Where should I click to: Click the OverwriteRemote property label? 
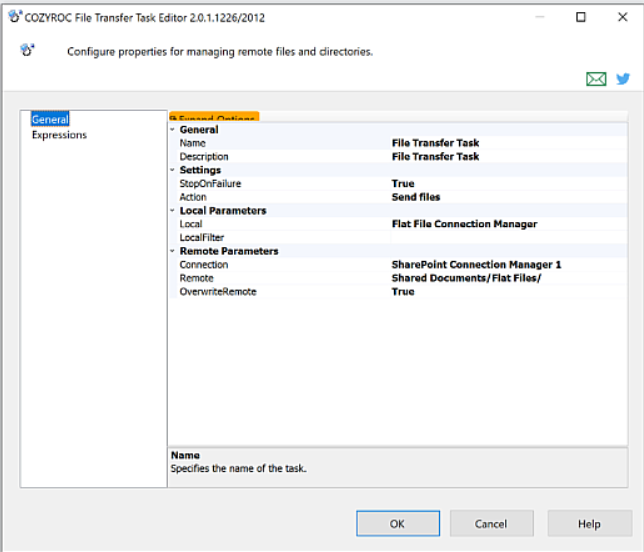point(218,292)
